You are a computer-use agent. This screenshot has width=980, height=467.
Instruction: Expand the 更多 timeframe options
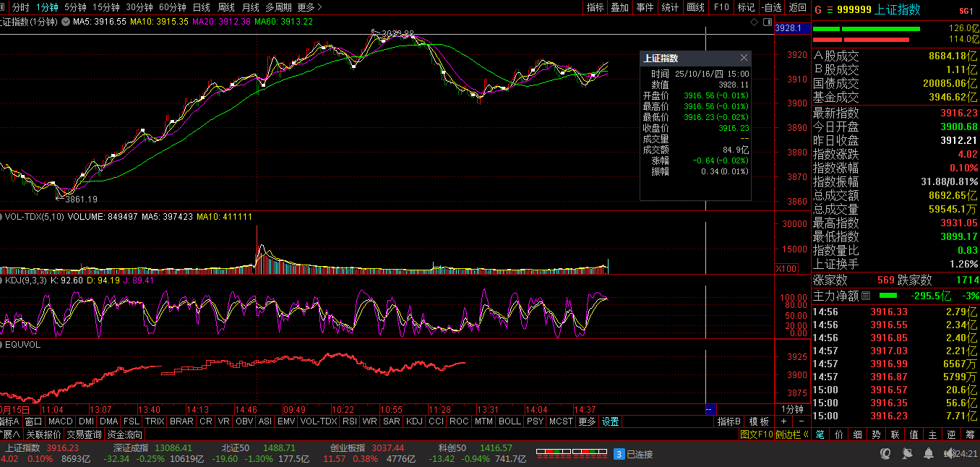309,7
